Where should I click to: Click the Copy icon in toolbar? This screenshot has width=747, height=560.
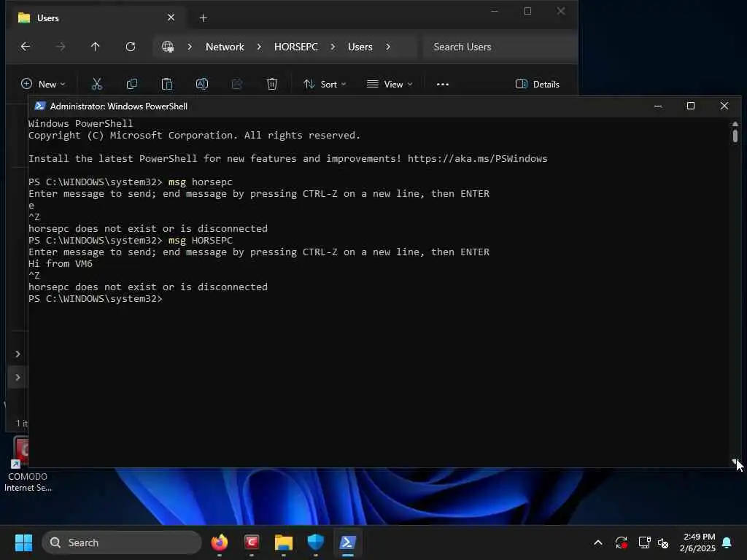coord(132,85)
